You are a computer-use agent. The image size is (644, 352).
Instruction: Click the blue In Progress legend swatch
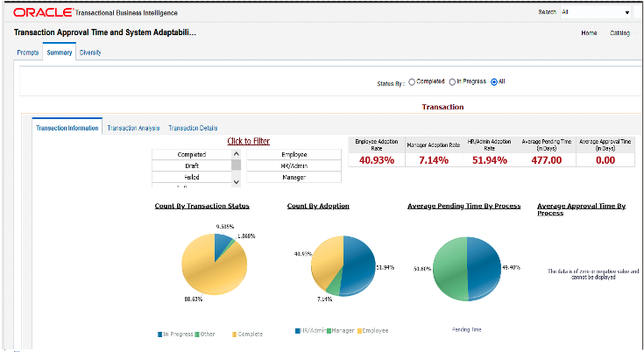pos(159,334)
